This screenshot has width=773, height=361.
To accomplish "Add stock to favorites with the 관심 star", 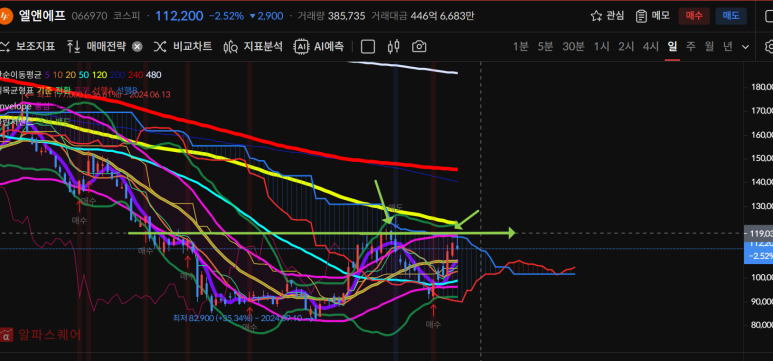I will click(607, 16).
